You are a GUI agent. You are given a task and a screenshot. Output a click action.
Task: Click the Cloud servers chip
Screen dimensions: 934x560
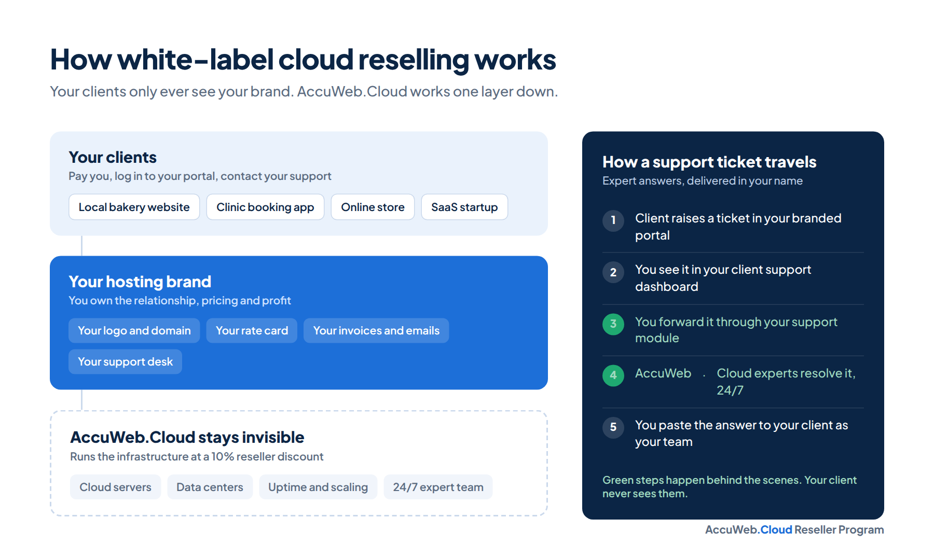click(115, 487)
